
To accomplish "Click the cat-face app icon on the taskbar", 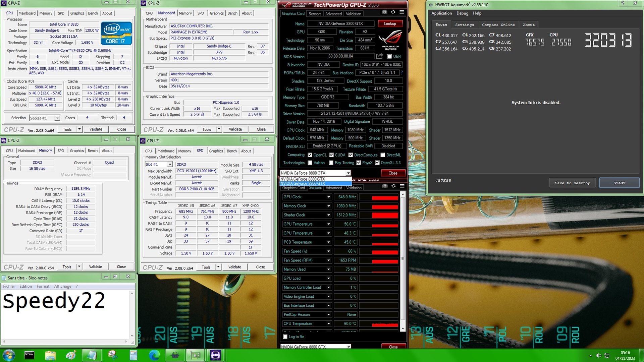I will tap(175, 355).
